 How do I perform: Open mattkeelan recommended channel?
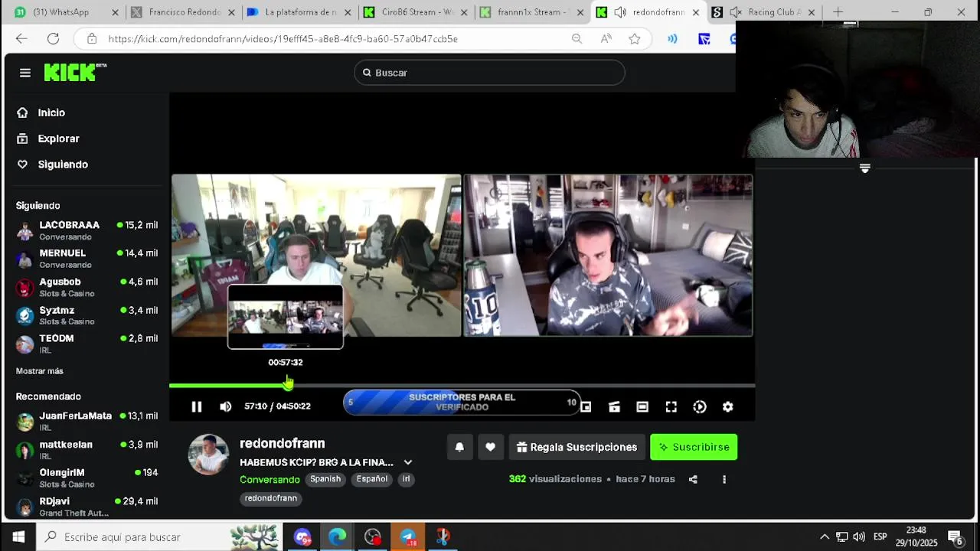point(87,450)
